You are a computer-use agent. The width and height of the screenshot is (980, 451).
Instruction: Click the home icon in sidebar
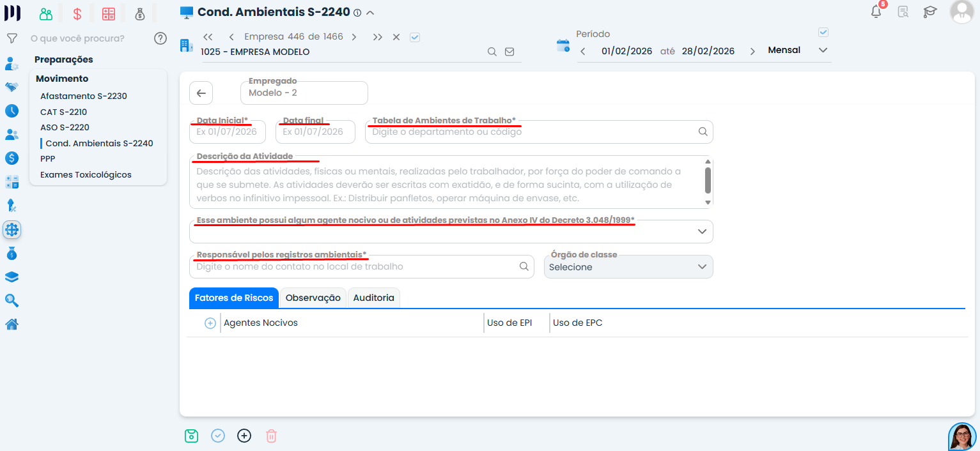tap(12, 324)
